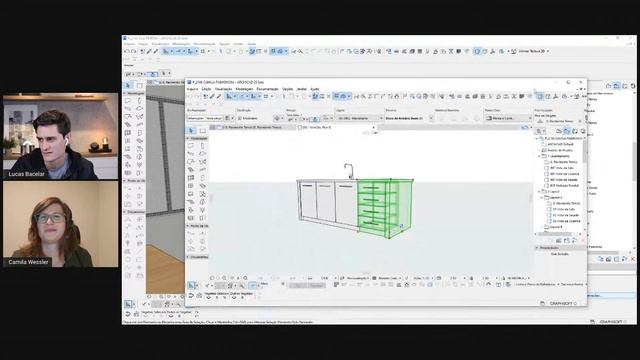Screen dimensions: 640x360
Task: Select Lucas Bacelar video thumbnail
Action: point(60,136)
